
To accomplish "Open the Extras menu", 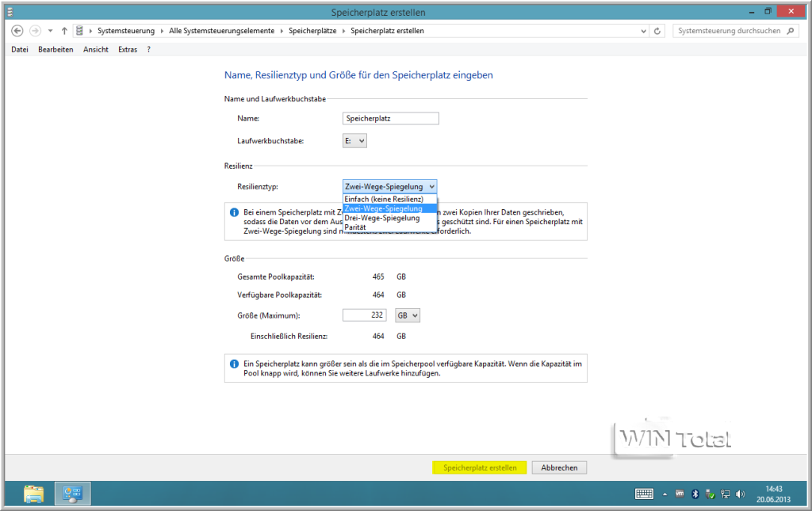I will (128, 50).
